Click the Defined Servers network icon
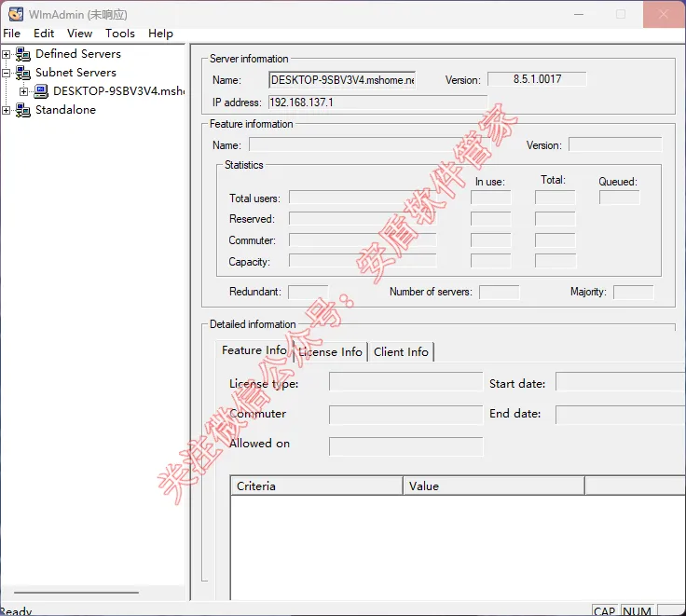The height and width of the screenshot is (616, 686). [x=22, y=54]
